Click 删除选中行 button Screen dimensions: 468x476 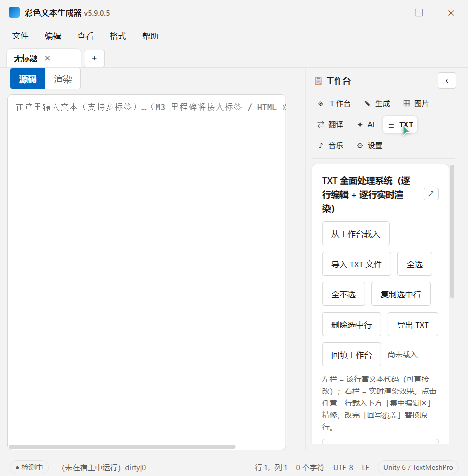352,324
